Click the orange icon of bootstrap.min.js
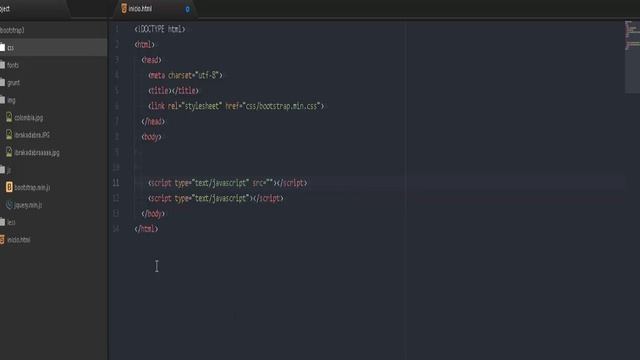Viewport: 640px width, 360px height. pos(9,187)
